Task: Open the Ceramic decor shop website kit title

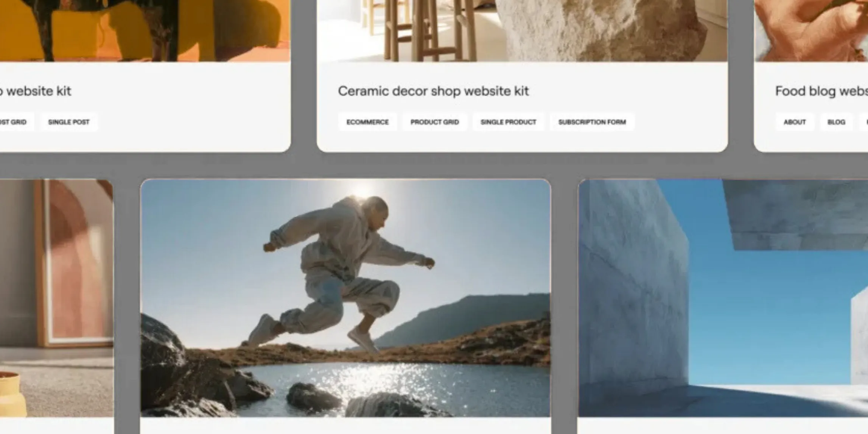Action: pos(433,91)
